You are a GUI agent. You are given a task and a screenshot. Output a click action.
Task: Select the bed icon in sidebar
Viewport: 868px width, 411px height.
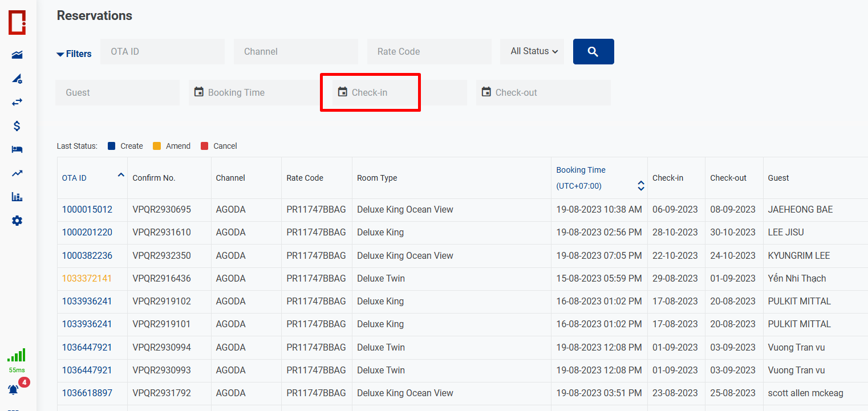pos(17,149)
